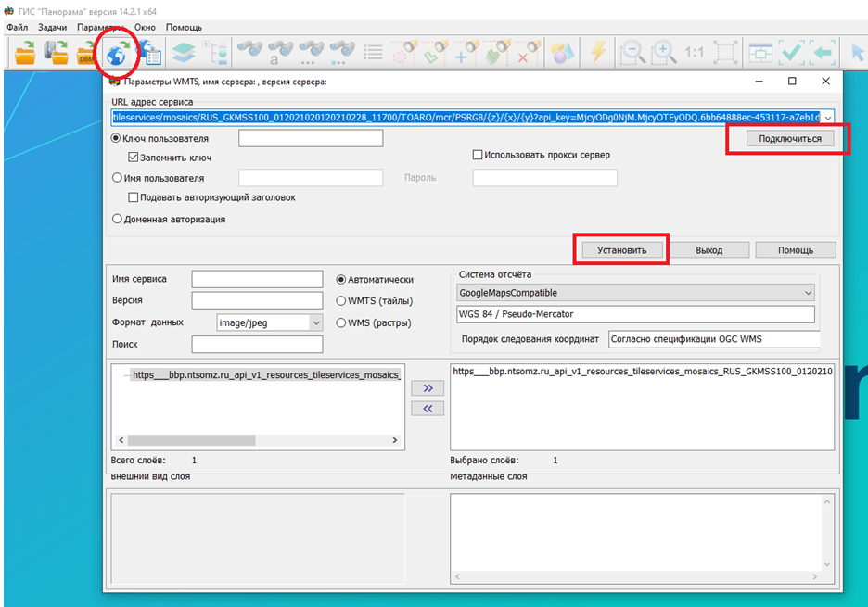This screenshot has height=607, width=868.
Task: Click the 1:1 scale toolbar icon
Action: click(694, 53)
